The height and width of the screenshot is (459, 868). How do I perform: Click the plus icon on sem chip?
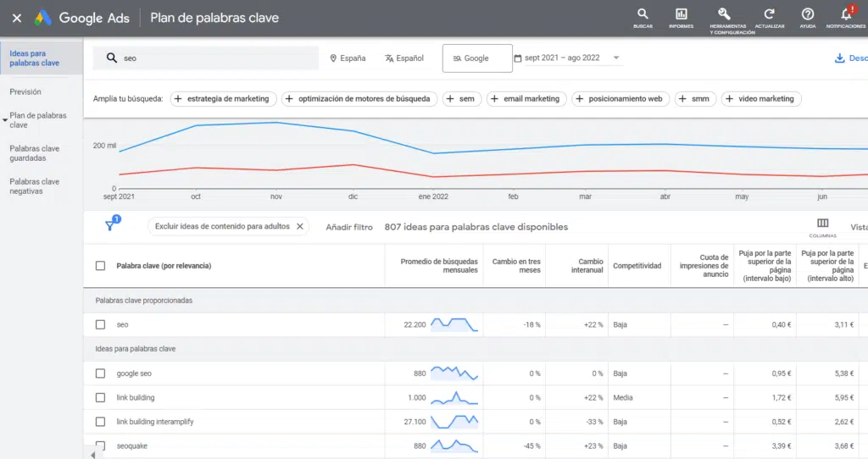(450, 98)
